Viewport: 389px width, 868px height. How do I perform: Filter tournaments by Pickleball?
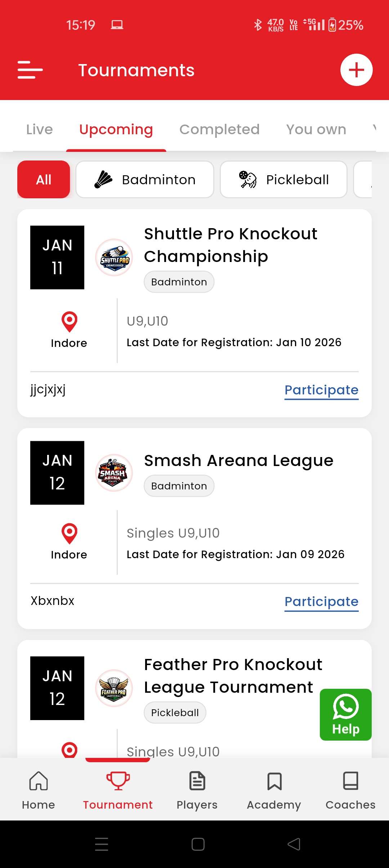(x=283, y=179)
